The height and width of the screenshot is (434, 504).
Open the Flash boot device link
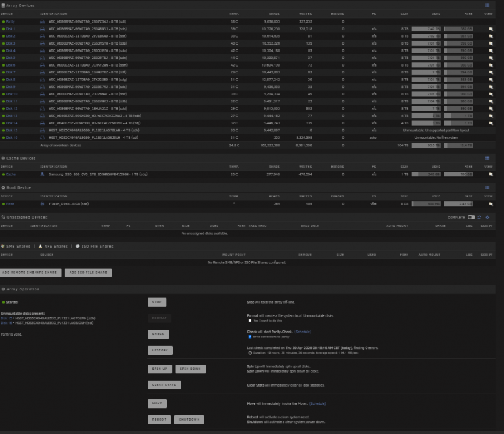pyautogui.click(x=10, y=204)
